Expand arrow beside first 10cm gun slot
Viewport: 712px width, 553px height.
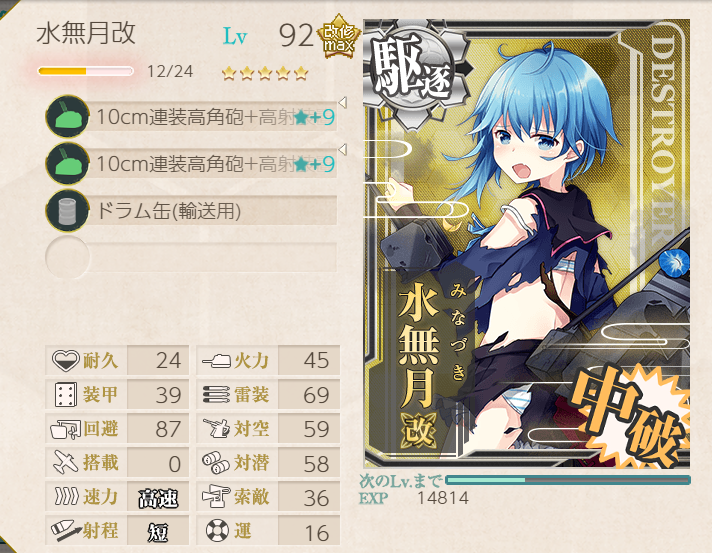click(343, 103)
